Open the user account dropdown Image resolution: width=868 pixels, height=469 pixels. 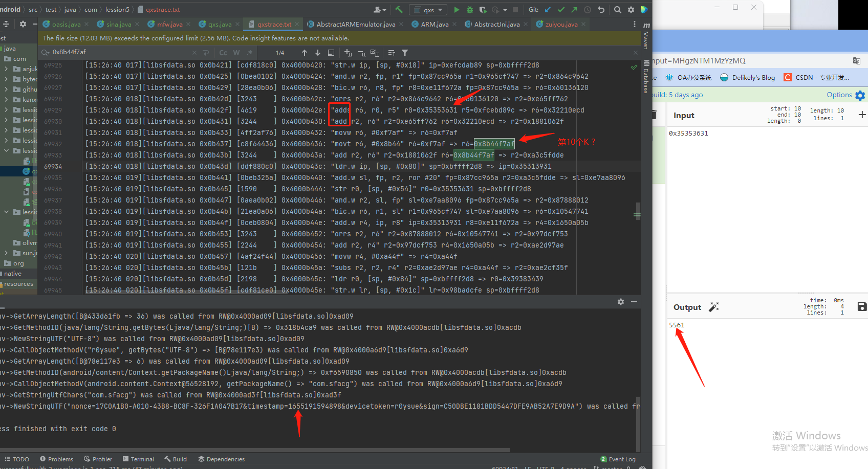[380, 9]
